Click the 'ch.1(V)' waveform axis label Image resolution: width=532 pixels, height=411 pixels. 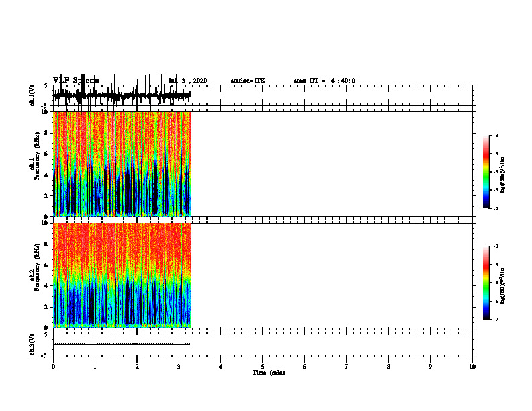coord(32,95)
